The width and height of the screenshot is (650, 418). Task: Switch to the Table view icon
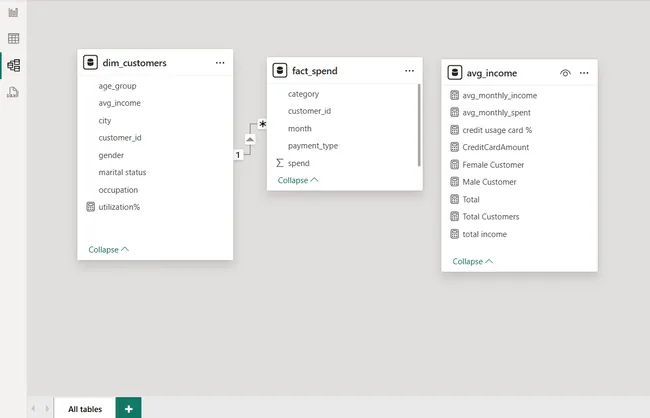[x=13, y=39]
